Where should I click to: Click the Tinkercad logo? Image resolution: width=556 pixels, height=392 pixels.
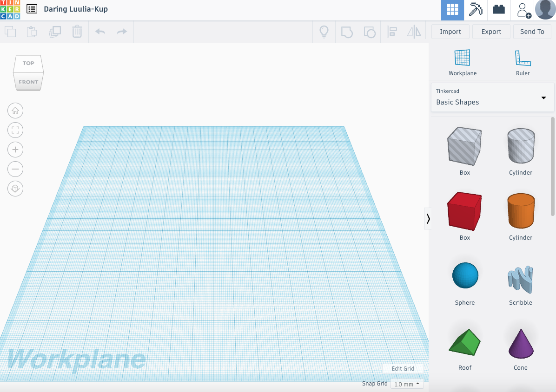pyautogui.click(x=10, y=9)
